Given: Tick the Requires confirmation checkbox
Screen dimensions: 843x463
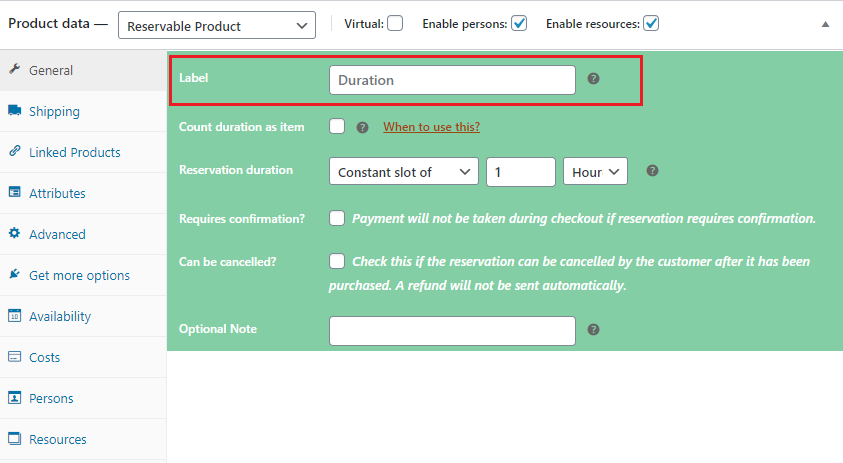Looking at the screenshot, I should (x=337, y=218).
